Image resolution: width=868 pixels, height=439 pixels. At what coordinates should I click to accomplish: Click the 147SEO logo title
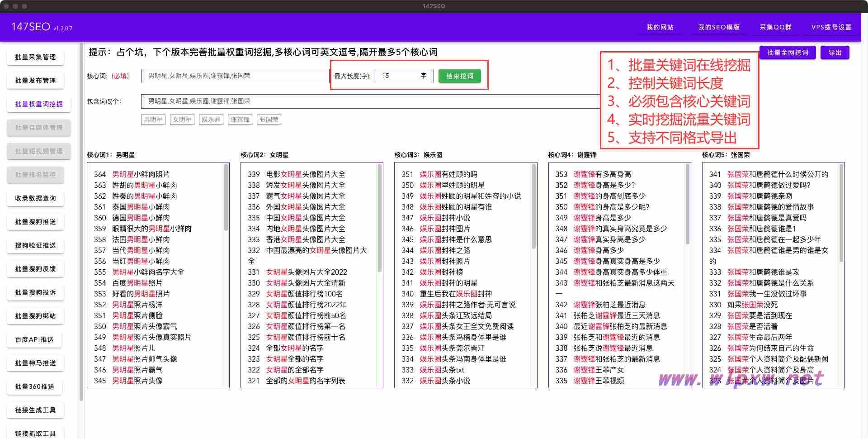(31, 27)
